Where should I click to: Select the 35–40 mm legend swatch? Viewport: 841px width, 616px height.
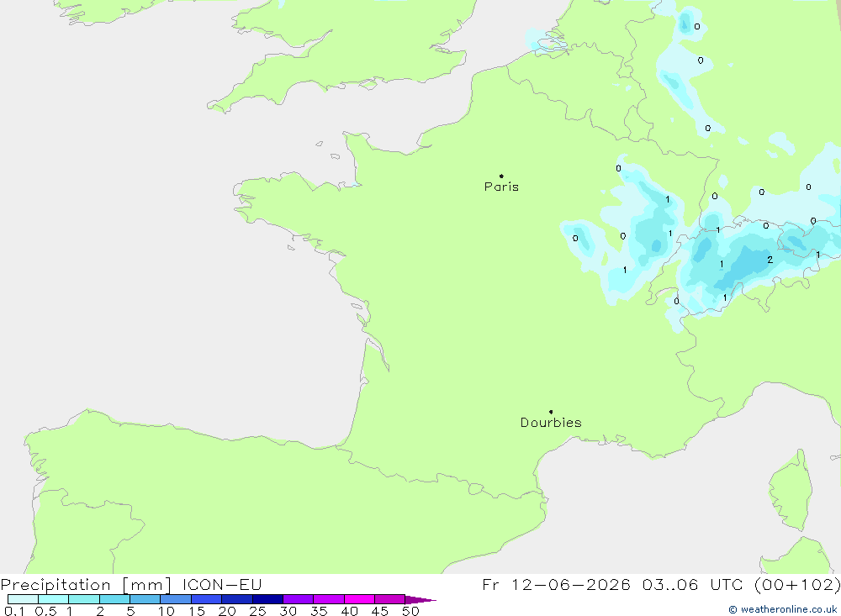point(329,599)
